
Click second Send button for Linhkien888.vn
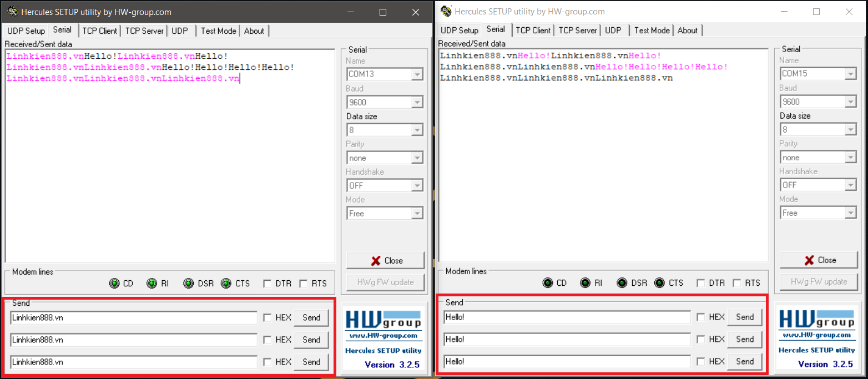(311, 340)
